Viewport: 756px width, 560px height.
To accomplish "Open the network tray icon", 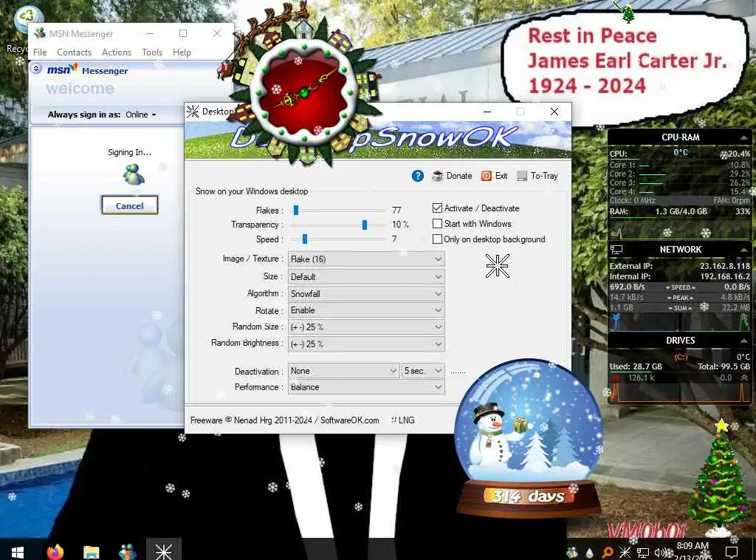I will [x=643, y=553].
